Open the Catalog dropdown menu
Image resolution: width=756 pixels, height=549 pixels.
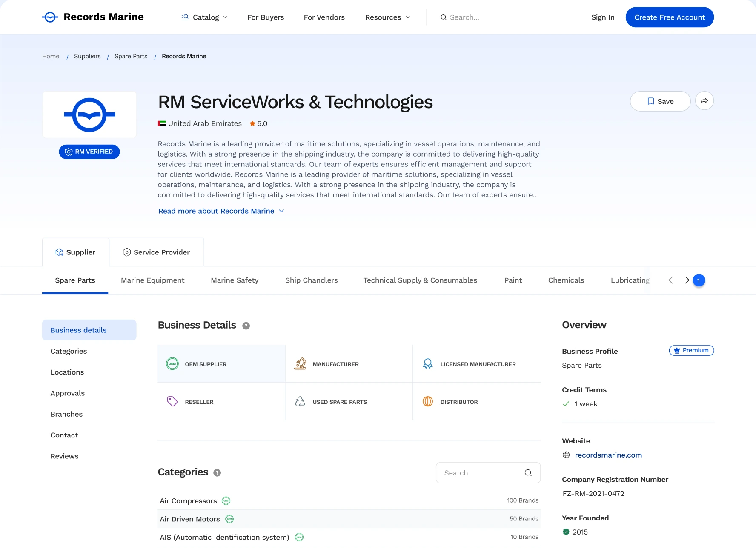205,17
